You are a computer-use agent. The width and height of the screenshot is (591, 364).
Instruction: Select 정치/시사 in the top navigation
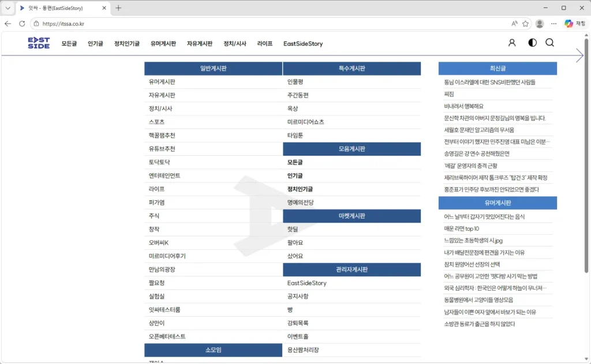pyautogui.click(x=235, y=44)
